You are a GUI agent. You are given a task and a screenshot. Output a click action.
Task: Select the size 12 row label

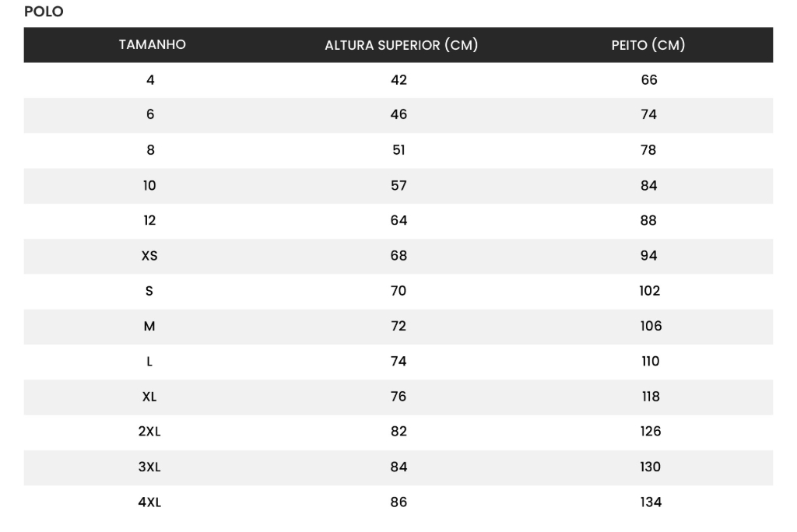(x=149, y=220)
